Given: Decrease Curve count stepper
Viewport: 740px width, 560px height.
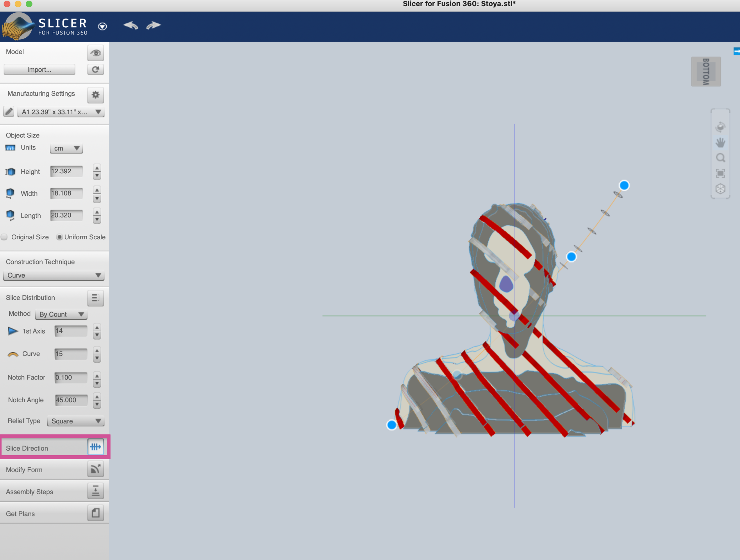Looking at the screenshot, I should click(97, 359).
